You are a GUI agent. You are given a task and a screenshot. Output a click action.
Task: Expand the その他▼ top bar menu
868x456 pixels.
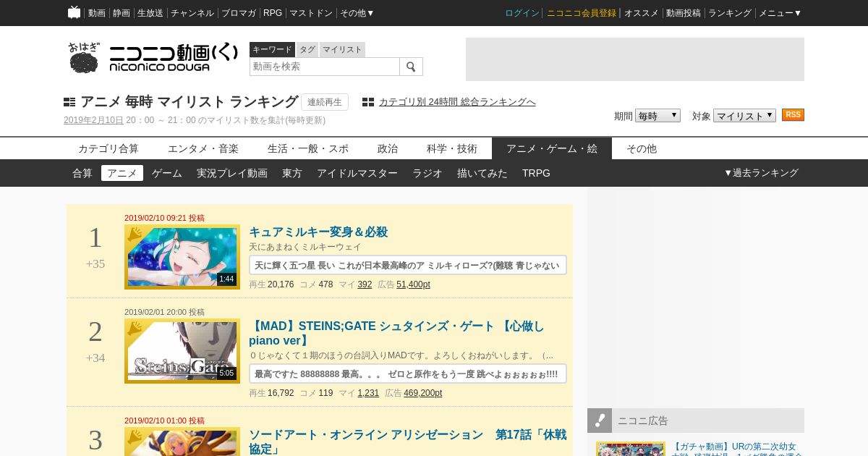click(x=357, y=13)
